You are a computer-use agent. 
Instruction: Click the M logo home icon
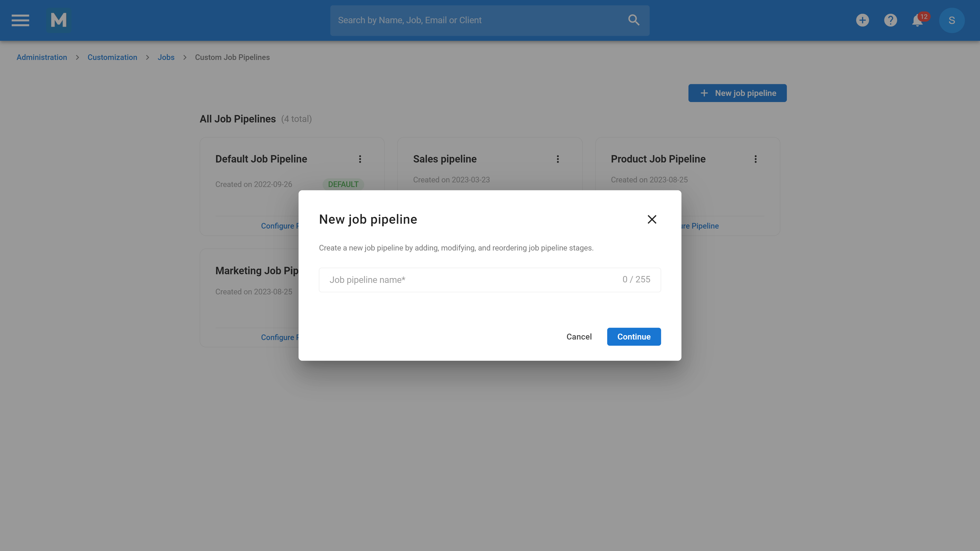[59, 20]
